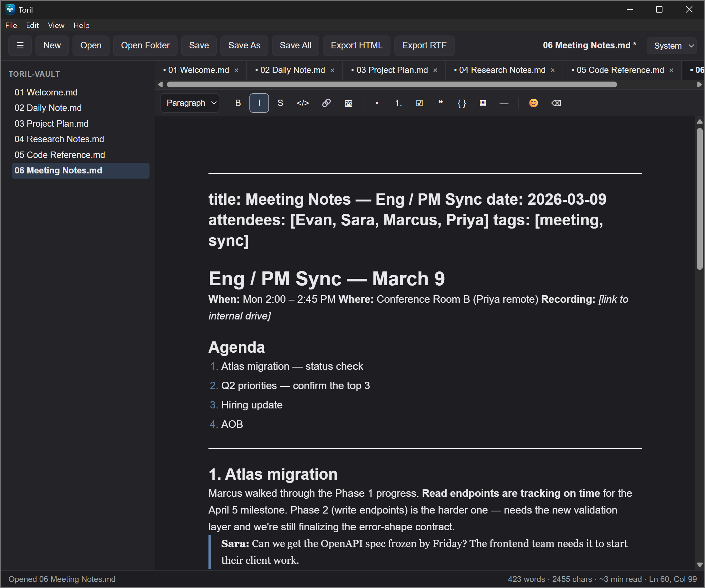The image size is (705, 588).
Task: Open 04 Research Notes.md in sidebar
Action: point(81,139)
